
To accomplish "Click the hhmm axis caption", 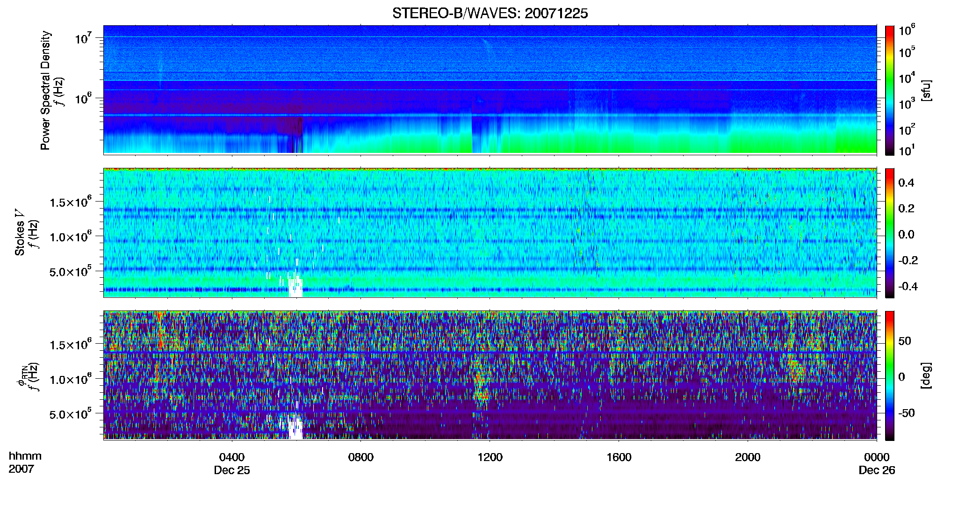I will (x=25, y=456).
